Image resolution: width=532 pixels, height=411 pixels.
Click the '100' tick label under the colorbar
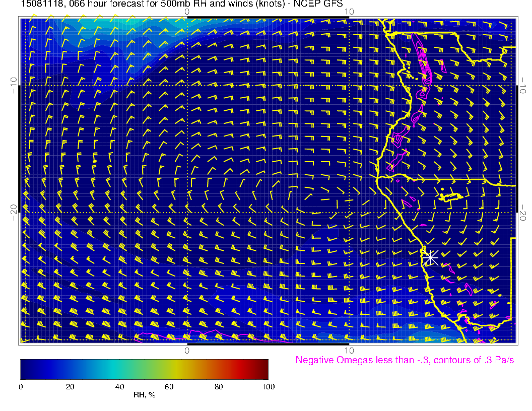268,386
